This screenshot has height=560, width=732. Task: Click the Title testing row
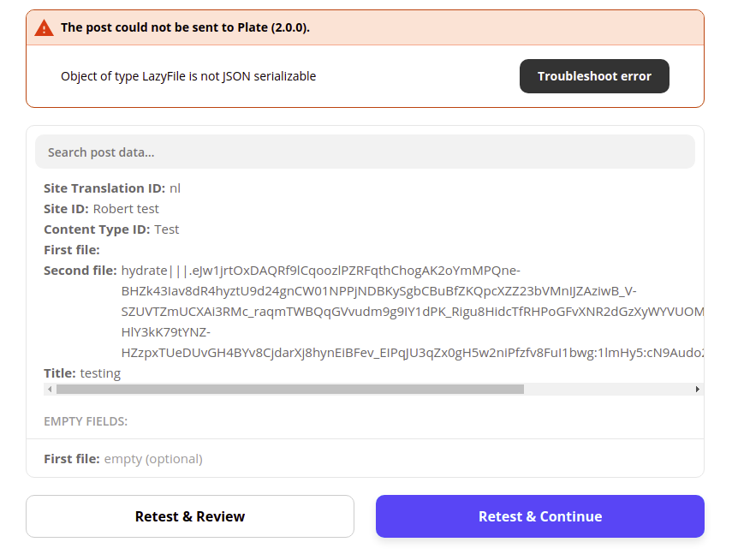tap(82, 373)
